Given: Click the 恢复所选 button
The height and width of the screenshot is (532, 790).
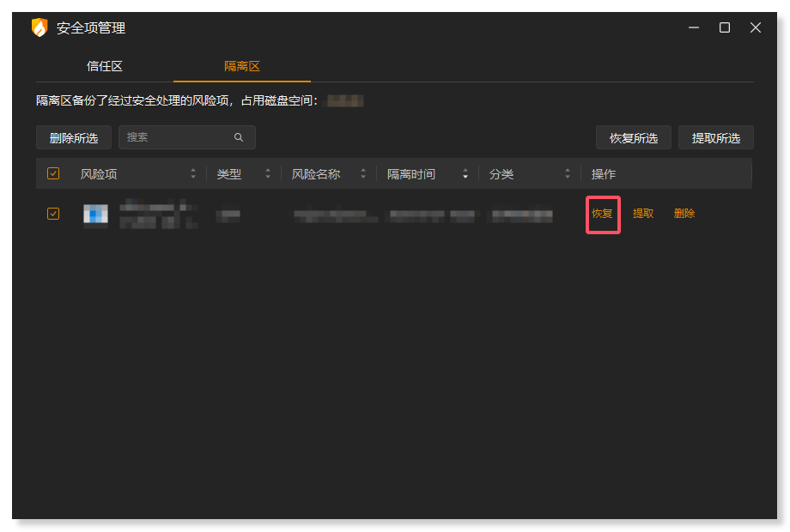Looking at the screenshot, I should (x=633, y=137).
